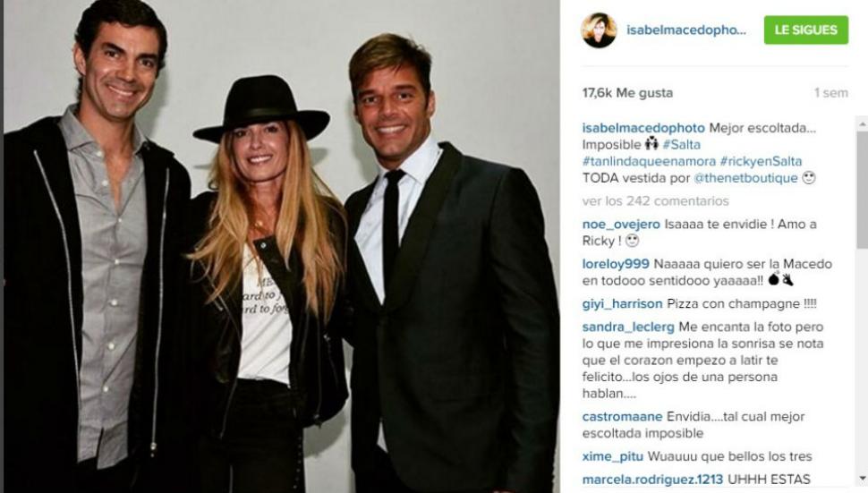This screenshot has width=868, height=493.
Task: Open commenter noe_ovejero's profile
Action: click(621, 224)
